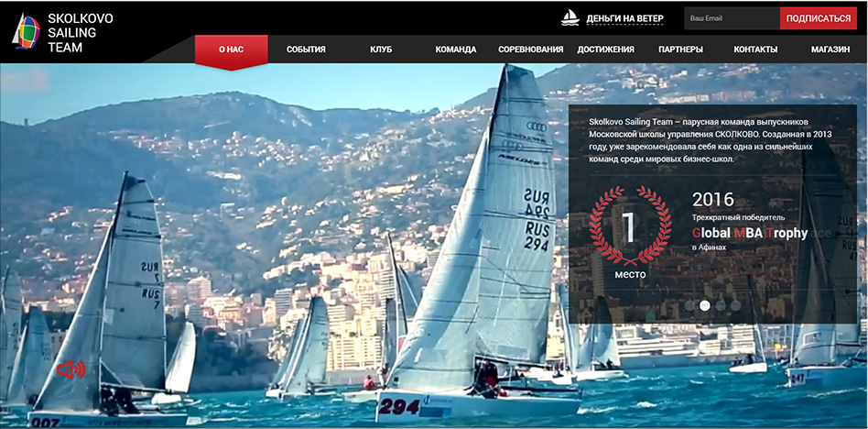Select the second highlighted carousel dot

coord(705,305)
